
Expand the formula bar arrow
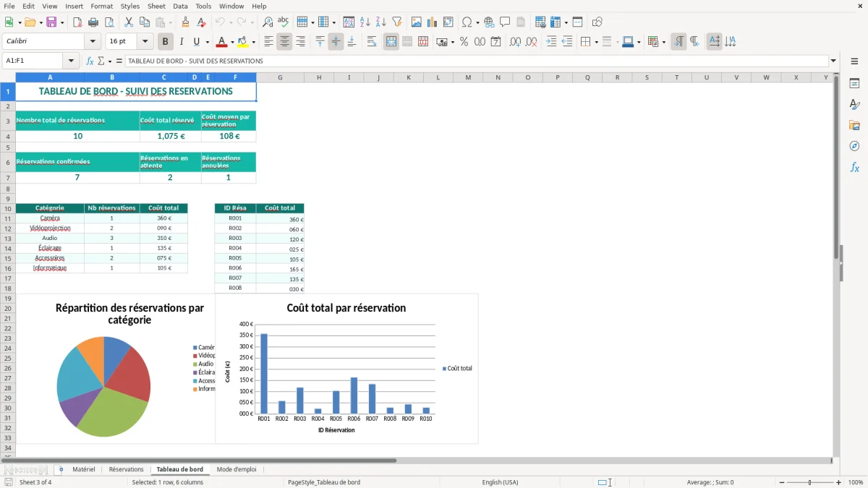coord(833,61)
